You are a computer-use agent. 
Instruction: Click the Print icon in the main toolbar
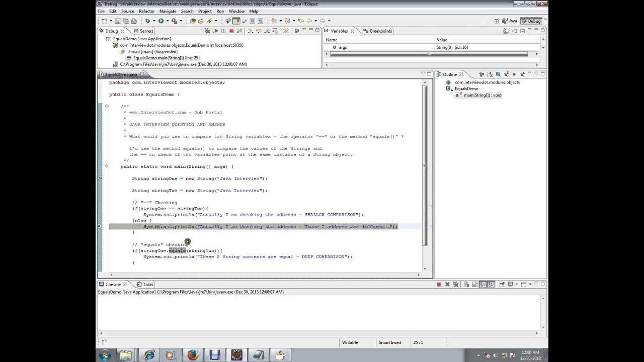point(134,21)
